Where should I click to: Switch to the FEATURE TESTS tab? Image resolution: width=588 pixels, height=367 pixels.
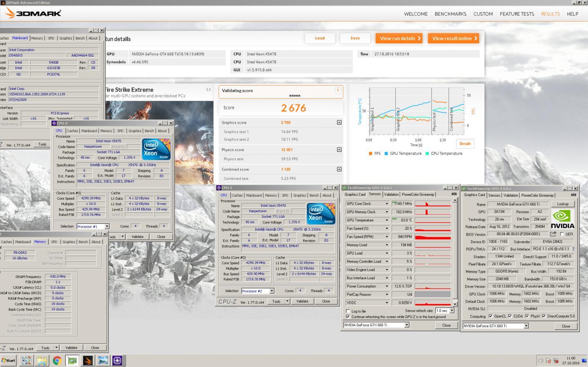tap(517, 14)
